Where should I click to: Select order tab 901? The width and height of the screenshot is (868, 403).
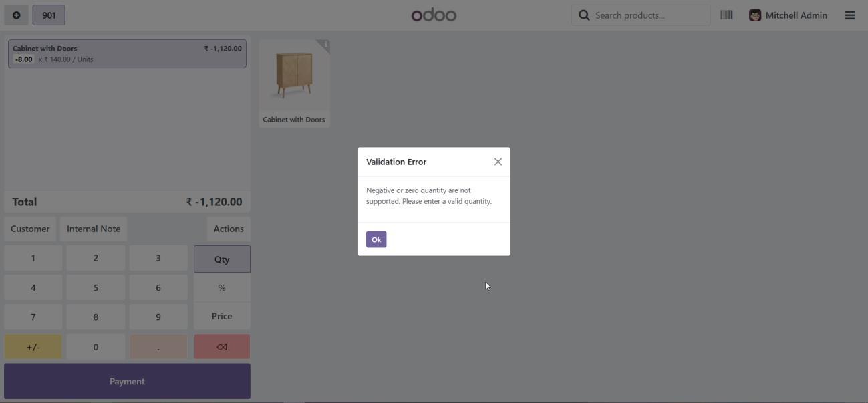click(49, 15)
